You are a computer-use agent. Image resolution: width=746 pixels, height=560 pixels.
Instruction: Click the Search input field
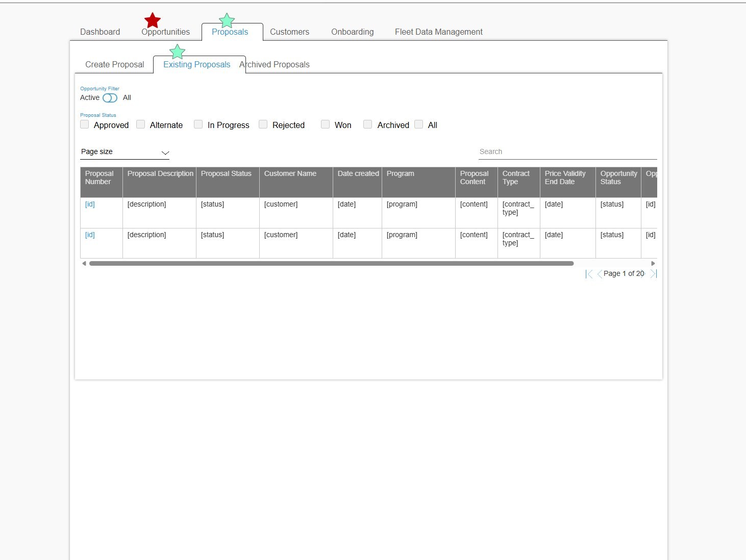[x=567, y=152]
